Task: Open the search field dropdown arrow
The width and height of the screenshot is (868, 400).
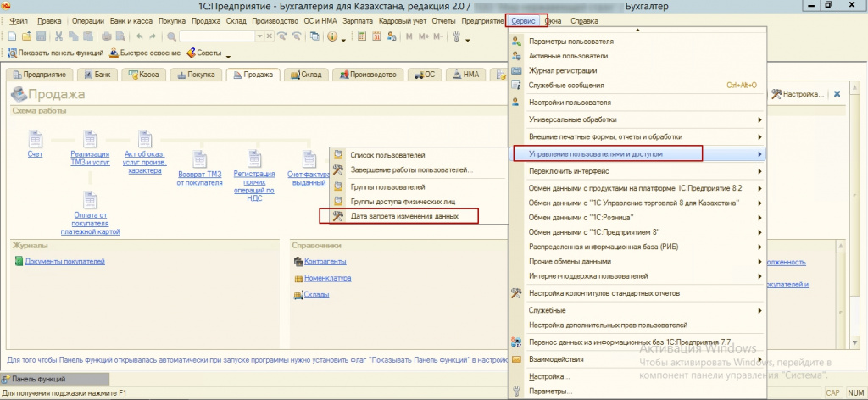Action: point(259,36)
